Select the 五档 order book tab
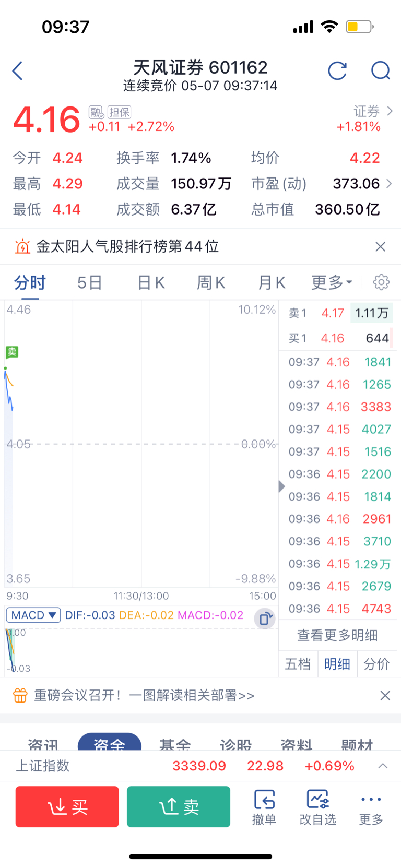 pyautogui.click(x=298, y=664)
